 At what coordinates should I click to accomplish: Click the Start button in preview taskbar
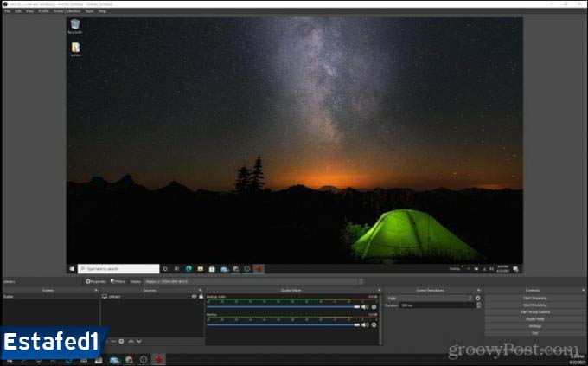pos(72,269)
